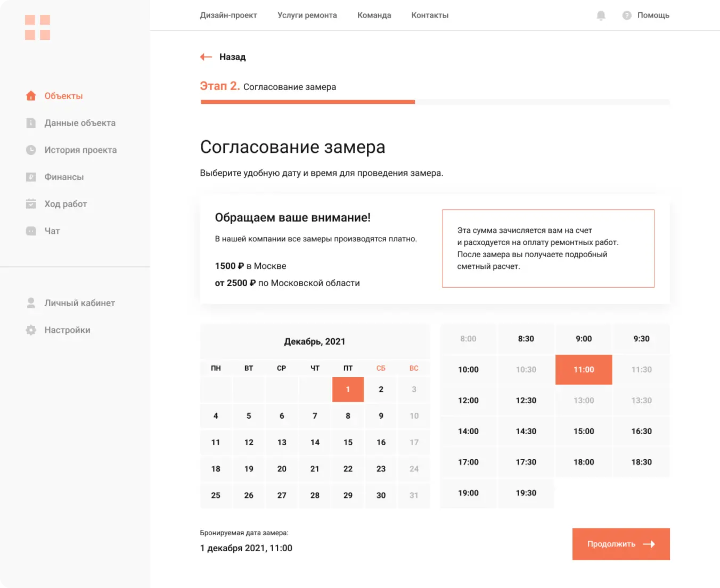
Task: Choose the 19:00 time slot
Action: (468, 493)
